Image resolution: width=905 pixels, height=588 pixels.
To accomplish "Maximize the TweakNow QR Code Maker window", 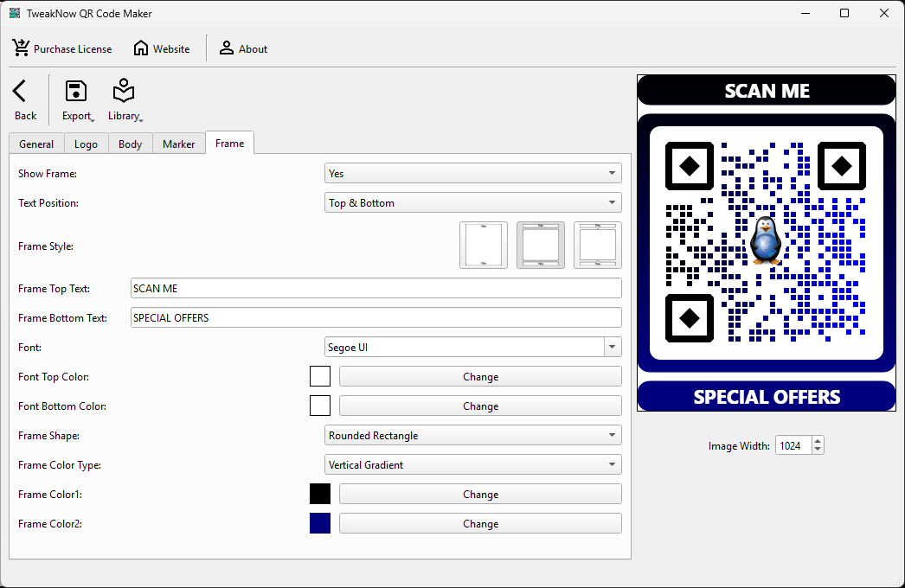I will [844, 13].
